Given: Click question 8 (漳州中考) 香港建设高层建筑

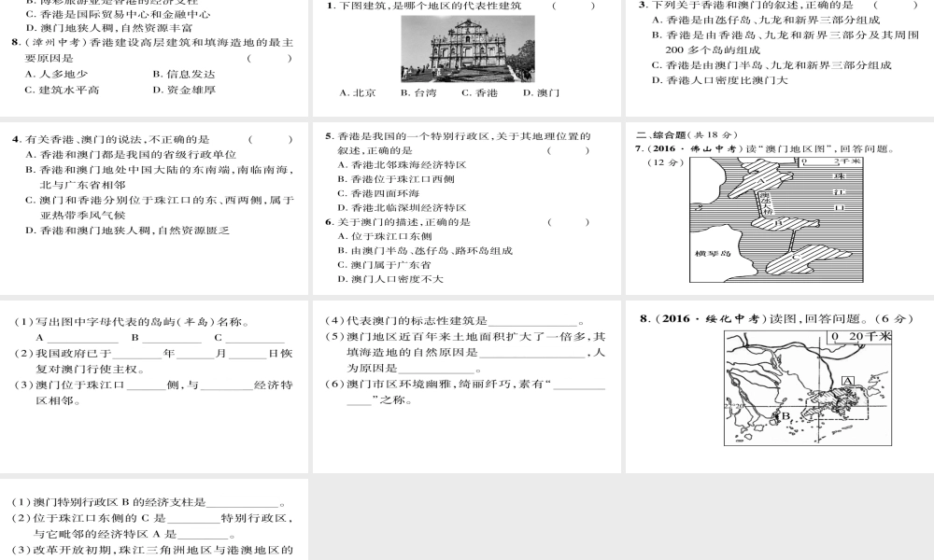Looking at the screenshot, I should coord(152,43).
